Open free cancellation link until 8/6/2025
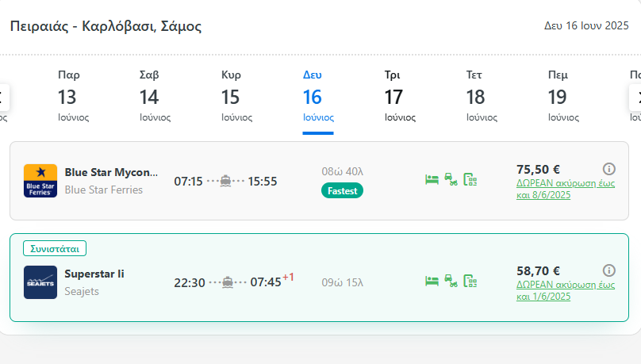This screenshot has height=364, width=641. click(555, 187)
